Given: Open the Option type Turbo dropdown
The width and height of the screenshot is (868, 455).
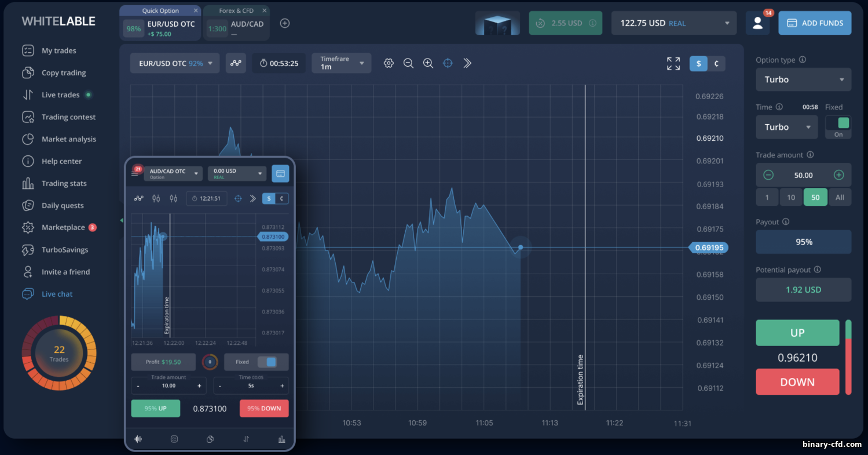Looking at the screenshot, I should [x=803, y=79].
